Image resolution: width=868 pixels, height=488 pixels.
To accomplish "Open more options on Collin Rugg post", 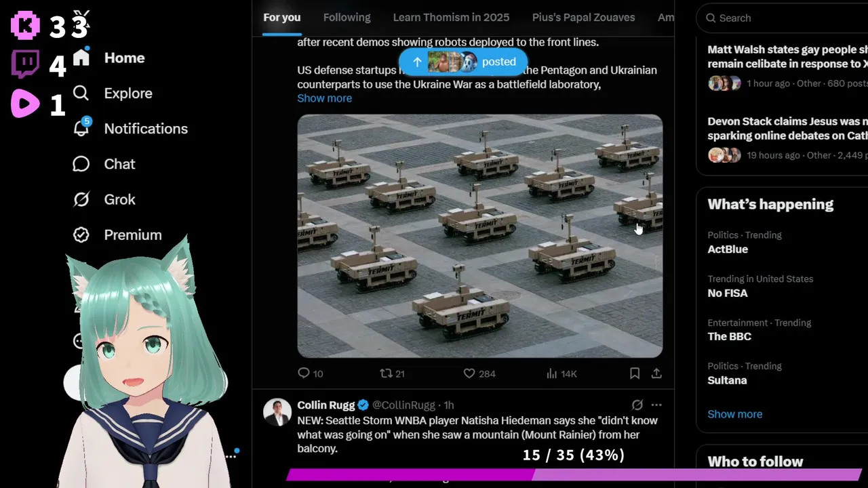I will [x=656, y=405].
